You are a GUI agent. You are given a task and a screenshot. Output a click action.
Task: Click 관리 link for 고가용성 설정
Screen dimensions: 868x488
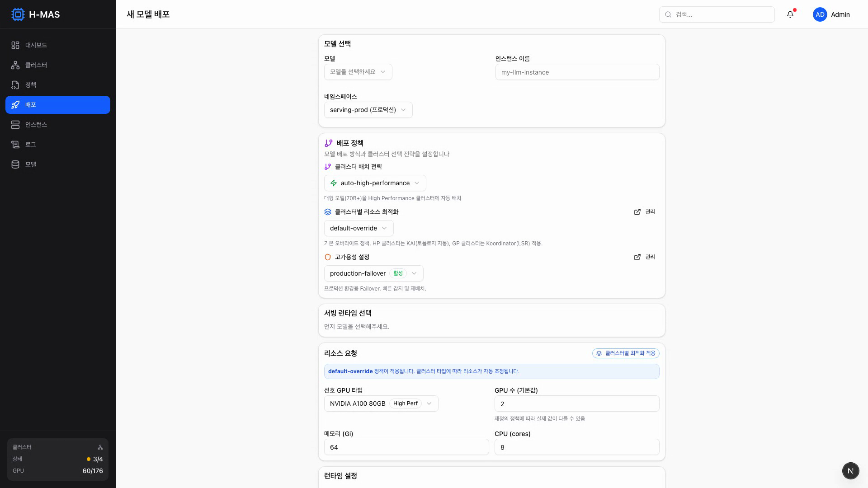(645, 257)
